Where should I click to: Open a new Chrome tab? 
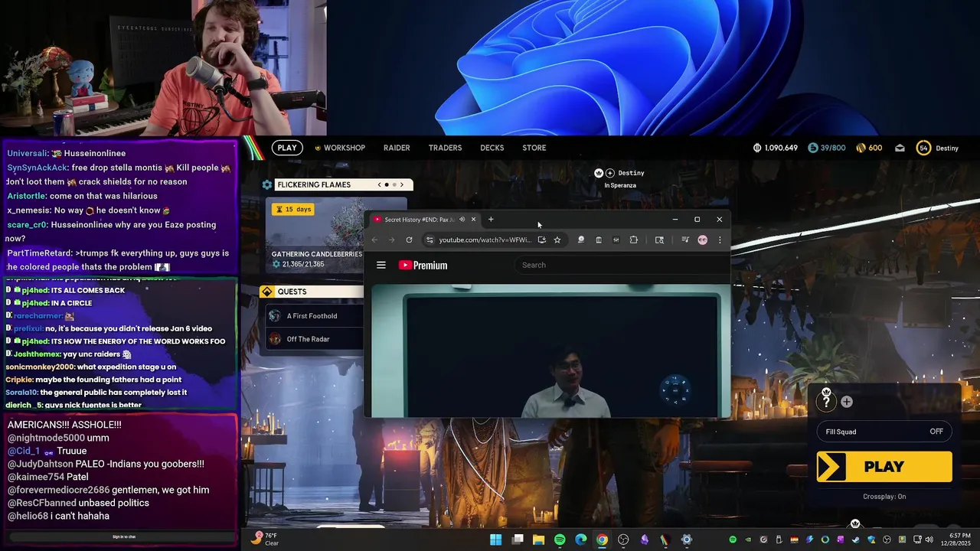click(491, 220)
